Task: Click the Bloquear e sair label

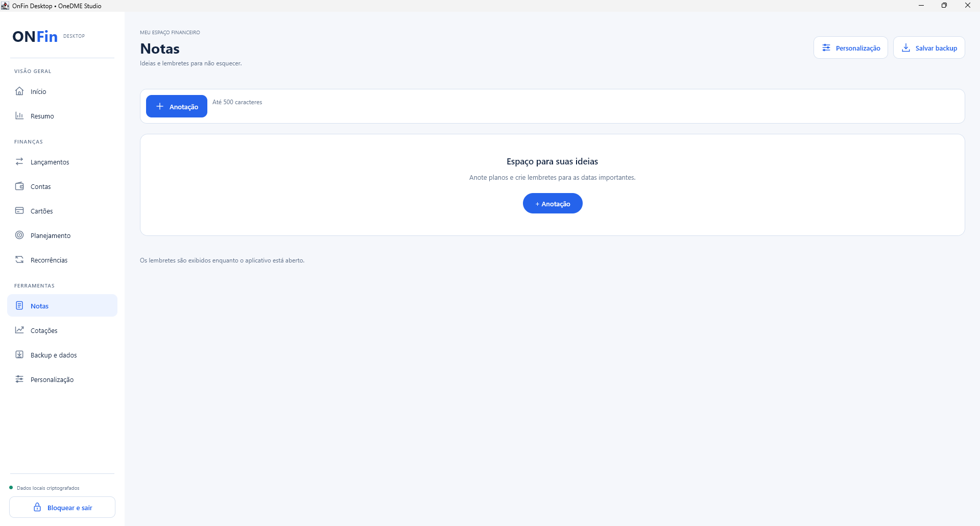Action: 70,508
